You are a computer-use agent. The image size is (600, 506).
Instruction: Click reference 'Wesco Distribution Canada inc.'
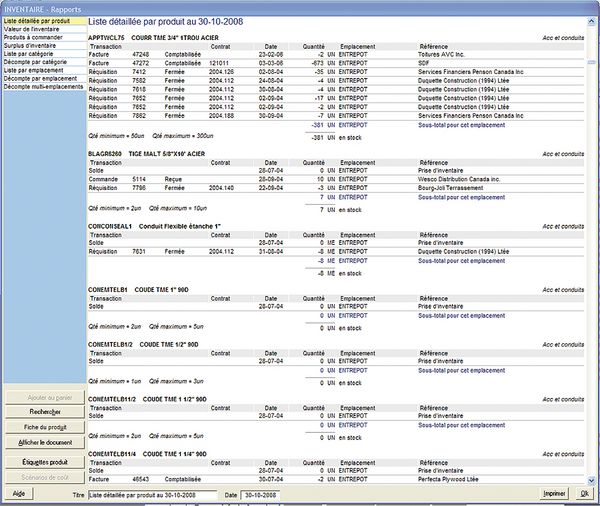(x=459, y=180)
